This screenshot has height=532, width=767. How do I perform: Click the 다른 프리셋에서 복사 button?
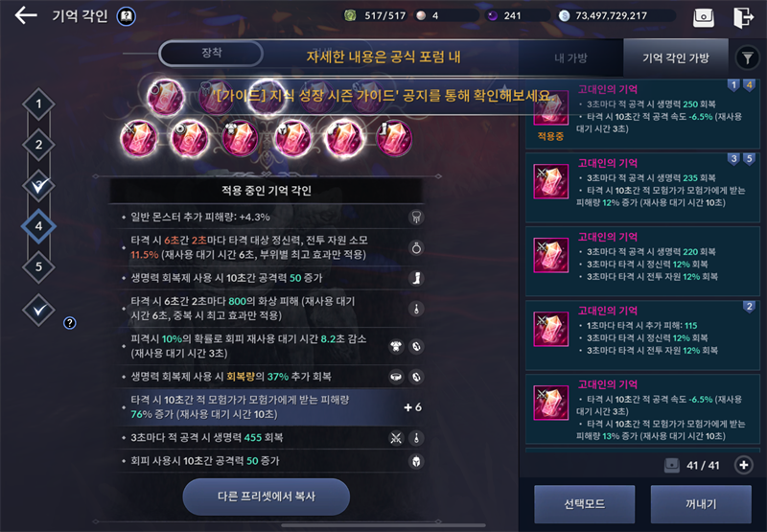[x=267, y=497]
